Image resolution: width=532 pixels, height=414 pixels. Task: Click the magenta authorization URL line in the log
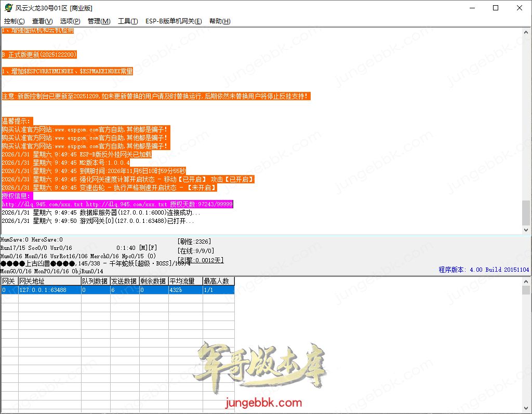[117, 205]
